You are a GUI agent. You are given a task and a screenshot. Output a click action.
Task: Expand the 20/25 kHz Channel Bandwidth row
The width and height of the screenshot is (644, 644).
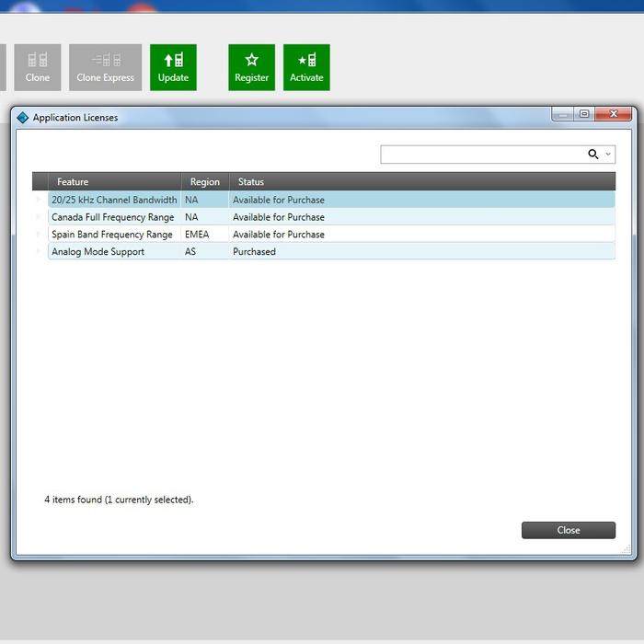[40, 200]
